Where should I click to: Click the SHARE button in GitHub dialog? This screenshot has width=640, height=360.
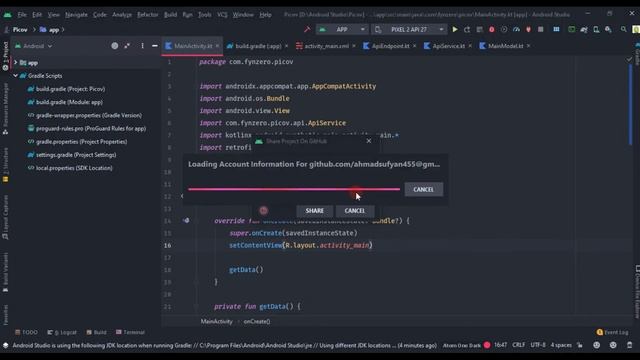coord(314,211)
